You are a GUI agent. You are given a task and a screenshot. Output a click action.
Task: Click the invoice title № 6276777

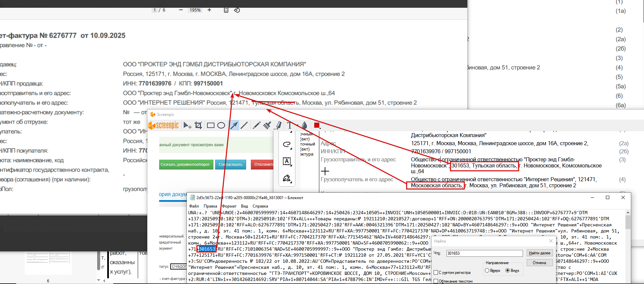58,35
